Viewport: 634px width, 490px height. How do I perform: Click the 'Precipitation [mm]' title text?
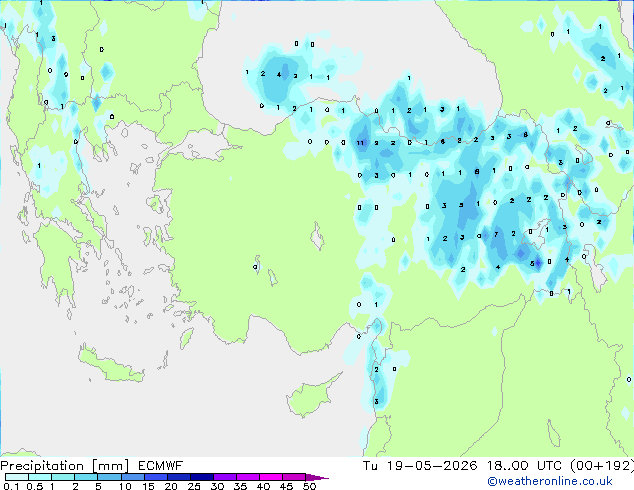coord(65,466)
